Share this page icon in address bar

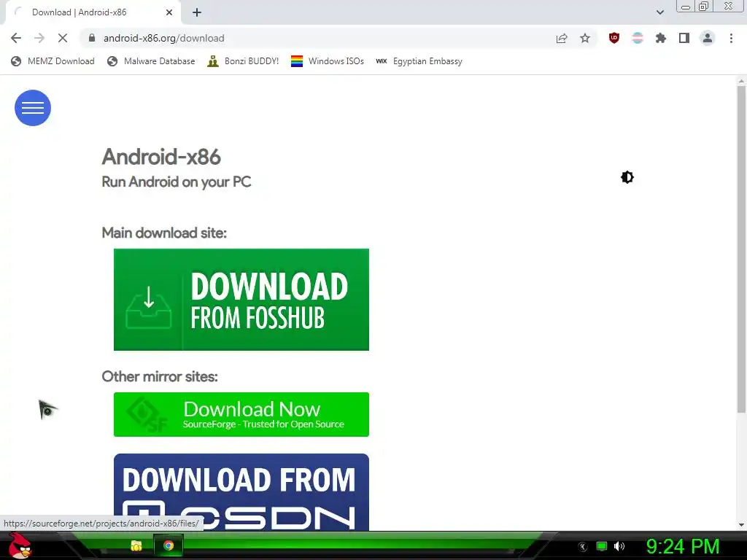pos(562,38)
